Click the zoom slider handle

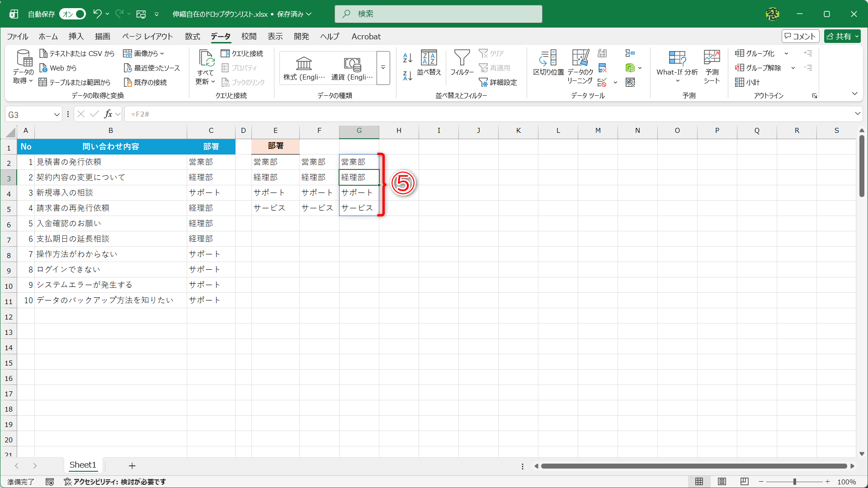[x=795, y=482]
